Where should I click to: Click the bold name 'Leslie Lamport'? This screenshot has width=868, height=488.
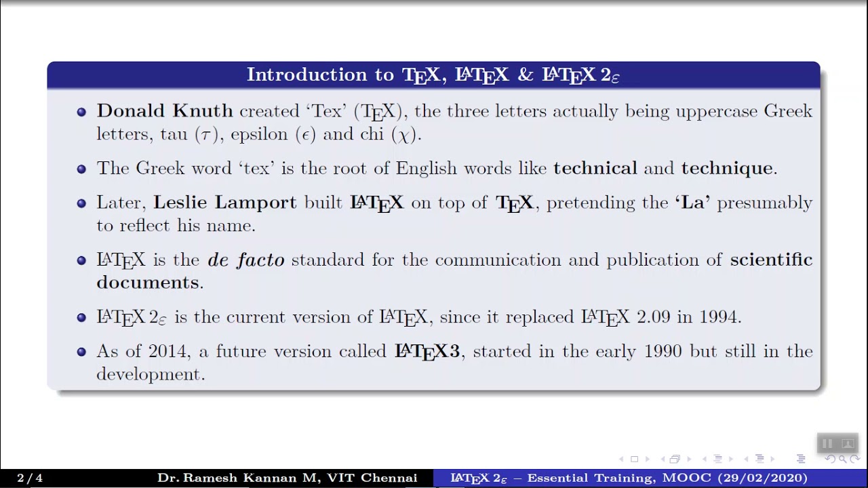click(x=225, y=203)
